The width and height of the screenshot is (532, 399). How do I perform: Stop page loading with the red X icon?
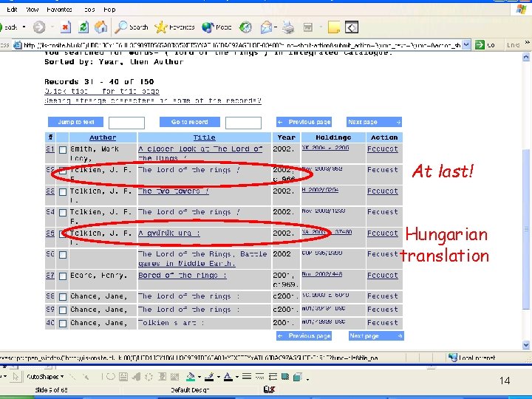(x=66, y=27)
